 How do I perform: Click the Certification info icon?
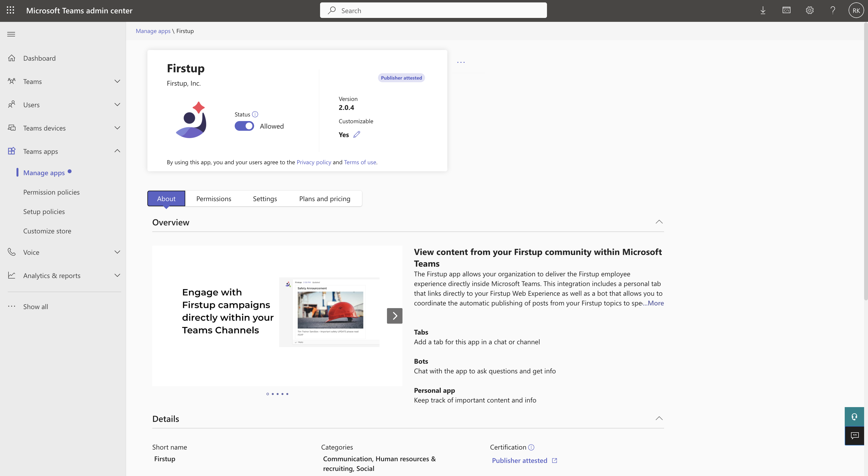point(531,447)
